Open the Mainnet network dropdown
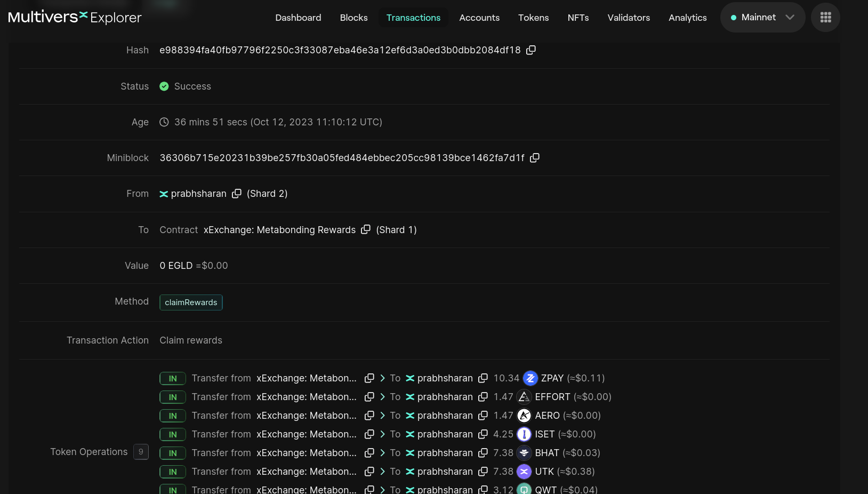This screenshot has height=494, width=868. pyautogui.click(x=762, y=18)
